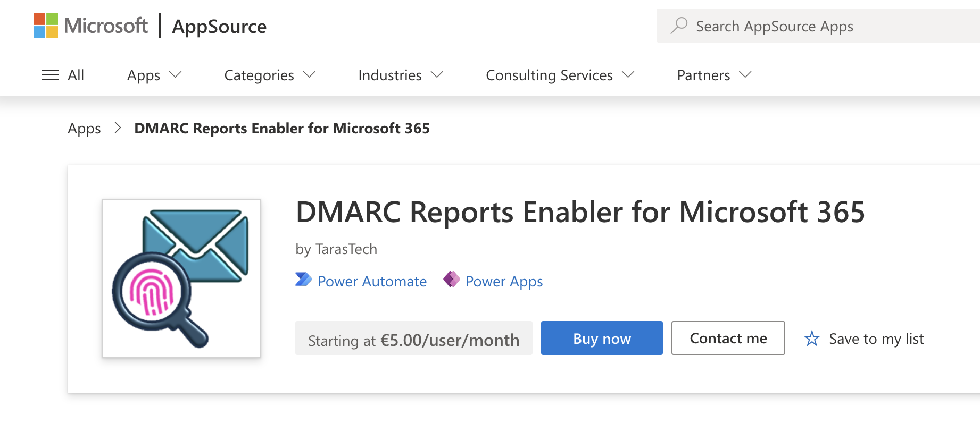Expand the Apps dropdown
Screen dimensions: 980x423
(154, 75)
